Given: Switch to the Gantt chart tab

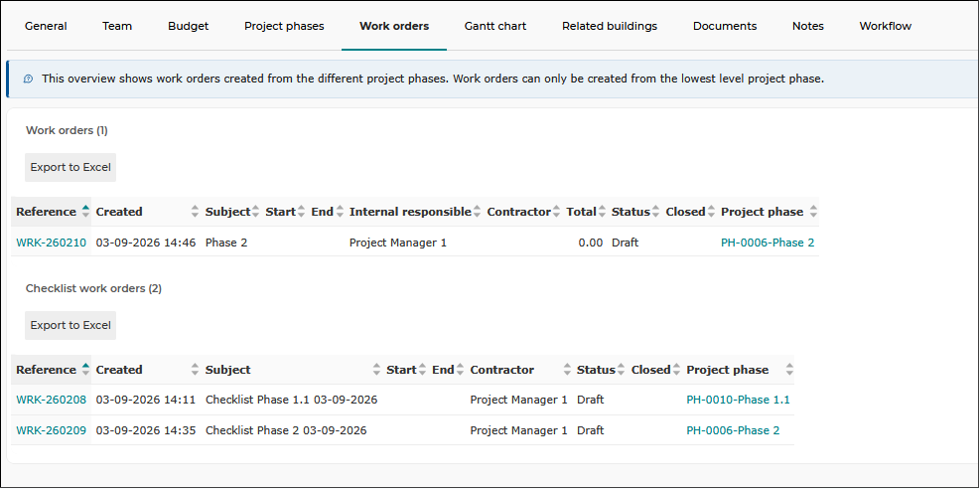Looking at the screenshot, I should (495, 26).
